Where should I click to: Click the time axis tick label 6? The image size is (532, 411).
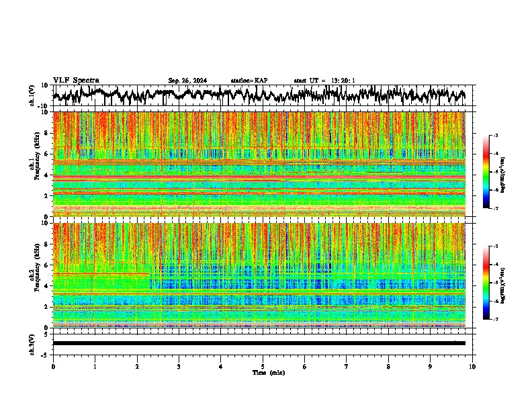click(305, 367)
